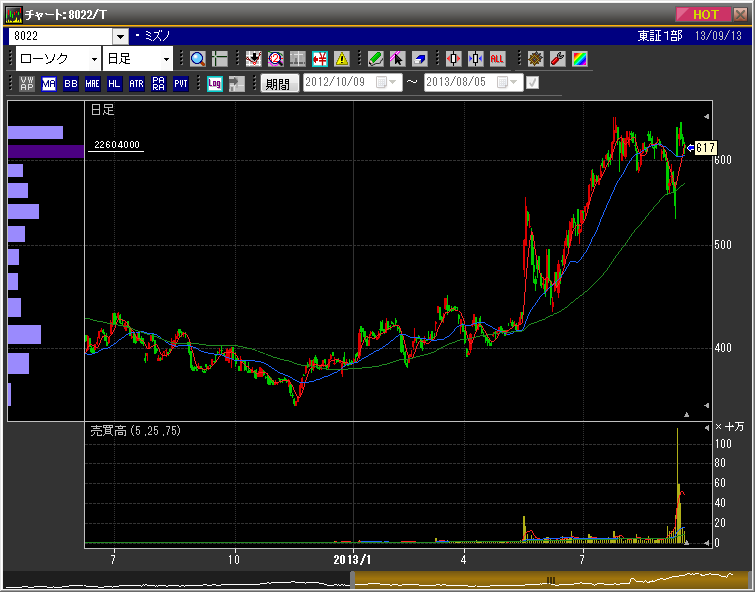The image size is (755, 592).
Task: Toggle the BB Bollinger Bands indicator
Action: [70, 84]
